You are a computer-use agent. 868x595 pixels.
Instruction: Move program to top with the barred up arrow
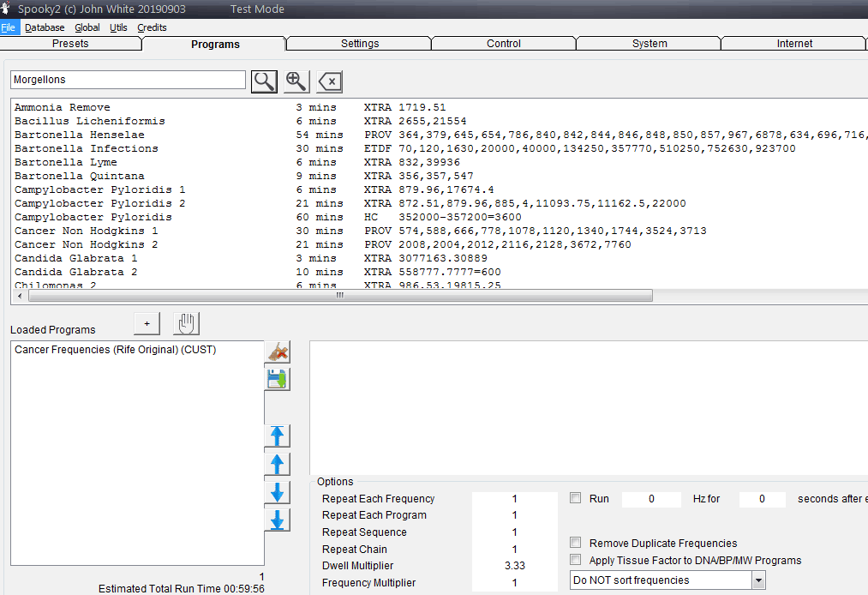point(278,436)
